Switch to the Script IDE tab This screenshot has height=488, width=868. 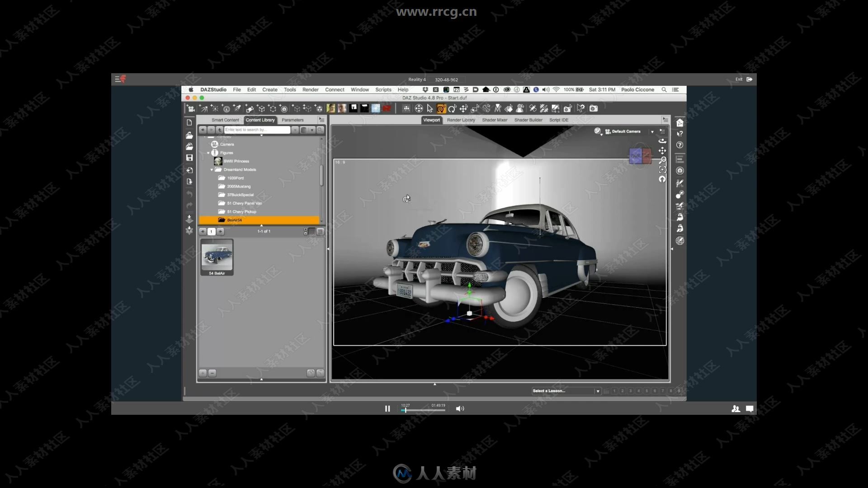point(559,120)
